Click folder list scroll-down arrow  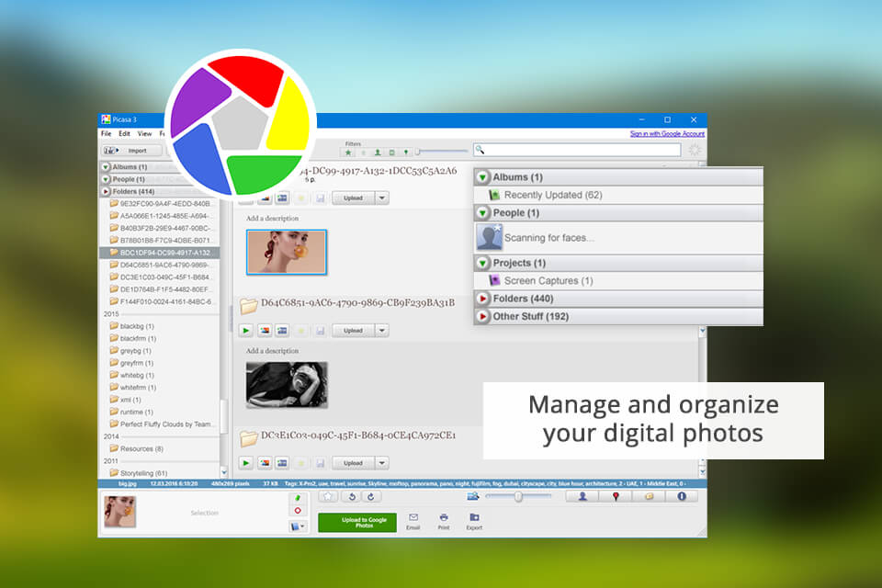pos(224,472)
